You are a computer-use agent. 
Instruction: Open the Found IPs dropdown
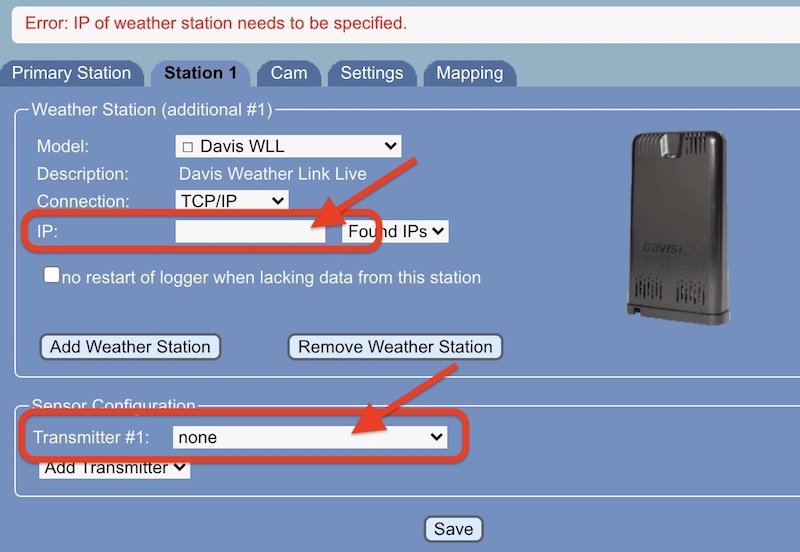pyautogui.click(x=395, y=231)
